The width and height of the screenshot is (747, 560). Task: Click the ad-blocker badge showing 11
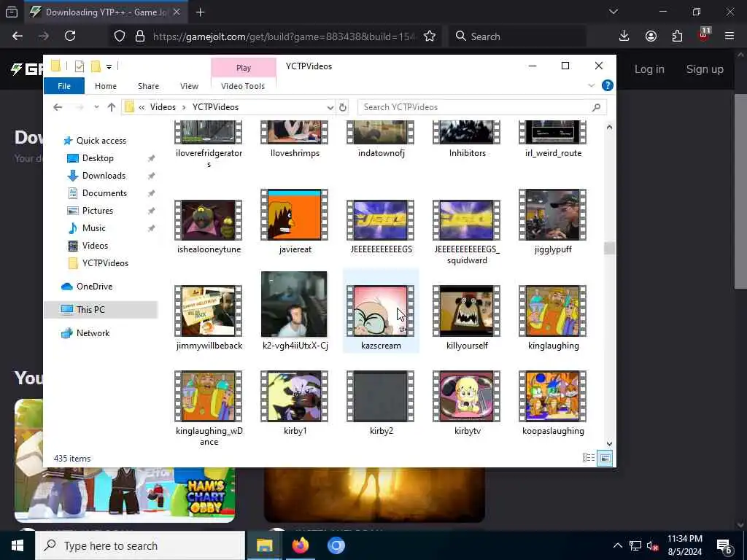(706, 31)
